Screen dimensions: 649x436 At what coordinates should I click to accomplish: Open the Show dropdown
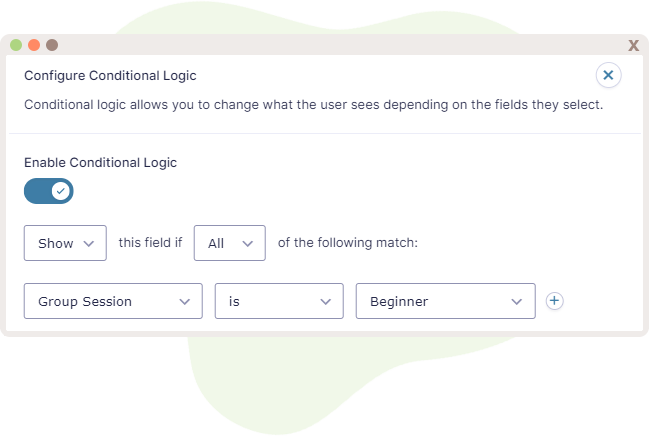click(x=65, y=243)
